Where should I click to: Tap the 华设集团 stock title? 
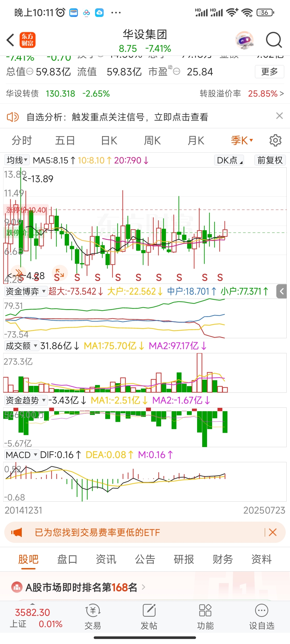[x=145, y=35]
